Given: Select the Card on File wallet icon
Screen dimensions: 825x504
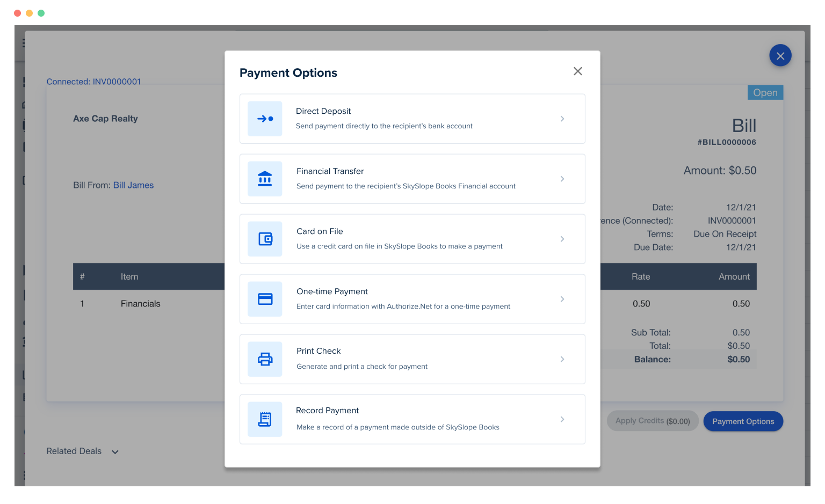Looking at the screenshot, I should tap(265, 239).
